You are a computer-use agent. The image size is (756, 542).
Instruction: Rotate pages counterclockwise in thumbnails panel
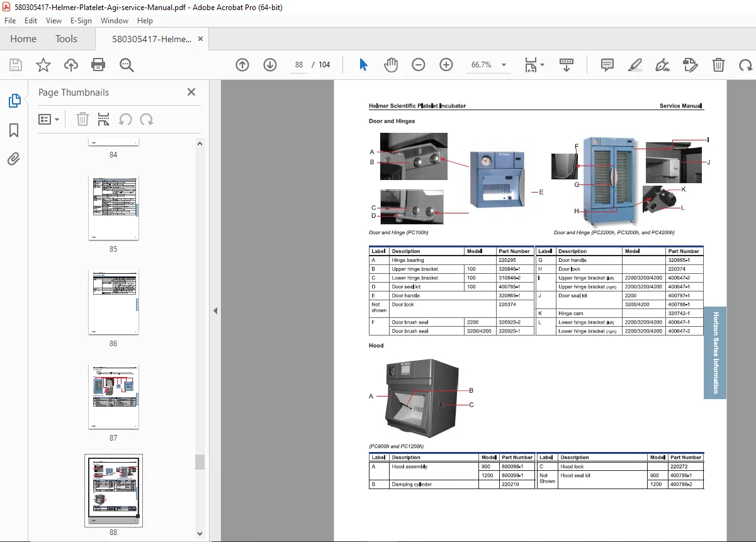[x=125, y=119]
